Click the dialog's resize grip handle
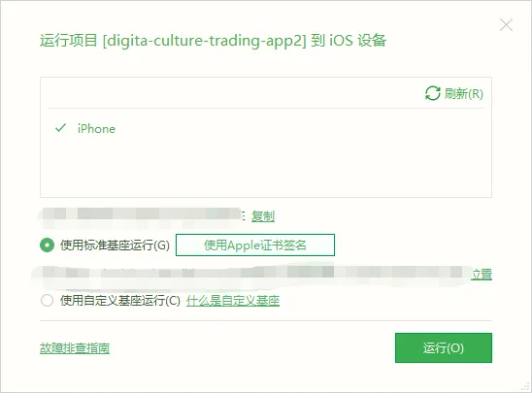Viewport: 532px width, 393px height. pos(525,386)
